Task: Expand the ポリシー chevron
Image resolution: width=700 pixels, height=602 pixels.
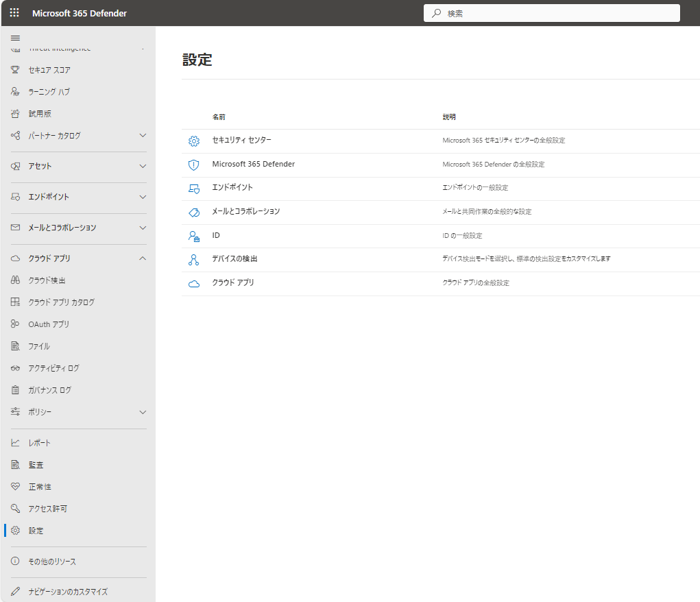Action: [143, 412]
